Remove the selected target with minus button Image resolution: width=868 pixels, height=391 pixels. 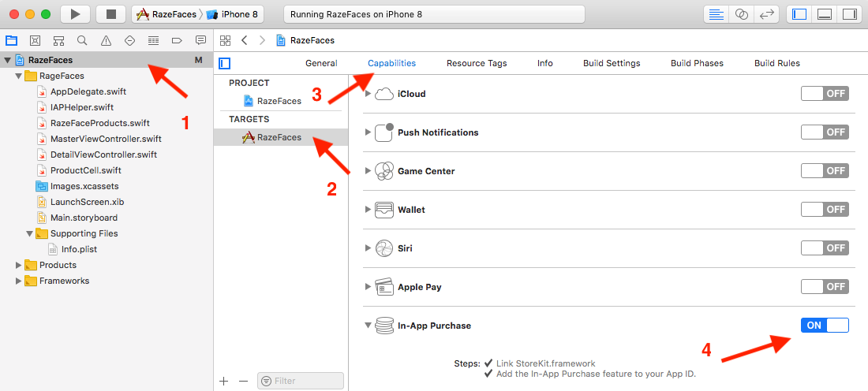[243, 381]
